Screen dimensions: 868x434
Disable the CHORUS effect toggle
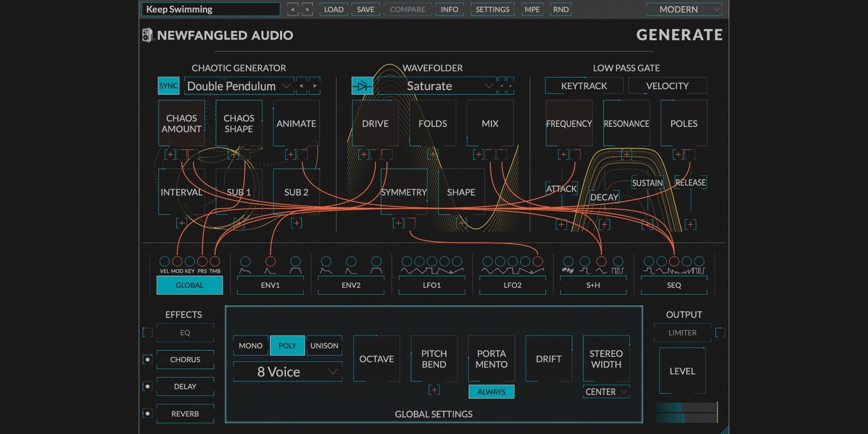point(148,359)
